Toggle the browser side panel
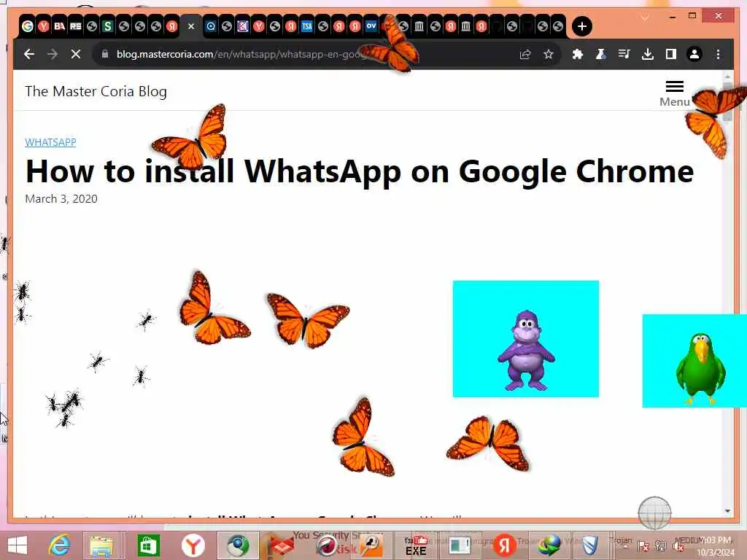747x560 pixels. click(671, 54)
